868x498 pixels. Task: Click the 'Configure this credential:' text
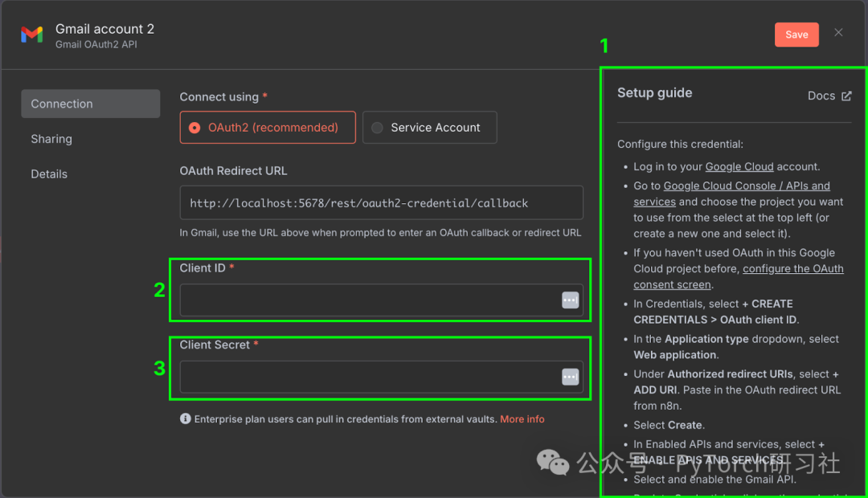[680, 144]
